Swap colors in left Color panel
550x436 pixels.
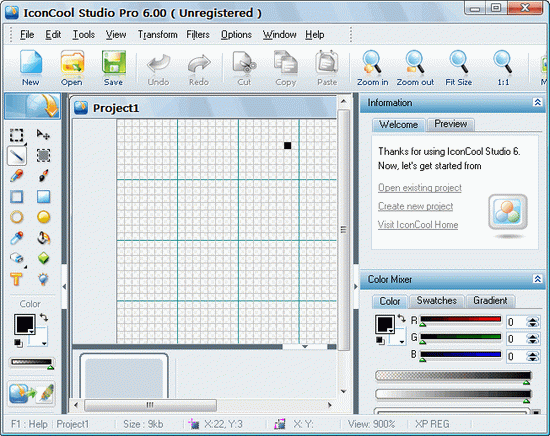(44, 317)
